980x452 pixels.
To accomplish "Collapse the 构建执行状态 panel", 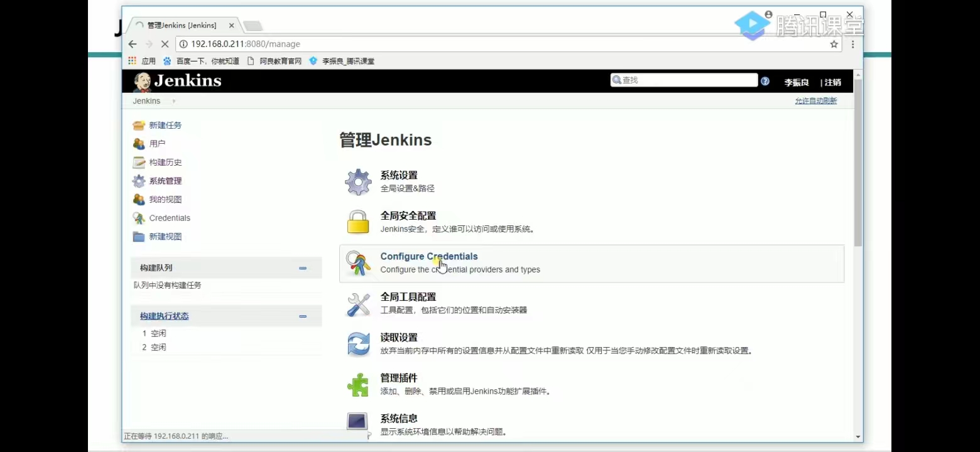I will 303,316.
